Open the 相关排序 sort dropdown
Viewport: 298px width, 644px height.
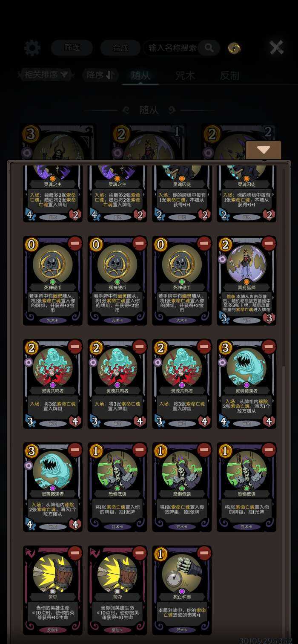(46, 75)
